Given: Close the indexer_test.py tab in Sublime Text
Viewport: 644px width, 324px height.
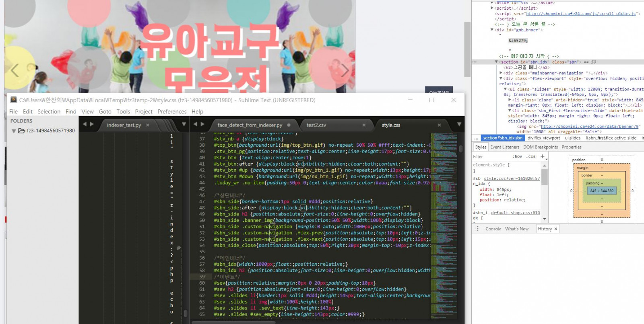Looking at the screenshot, I should pos(148,125).
